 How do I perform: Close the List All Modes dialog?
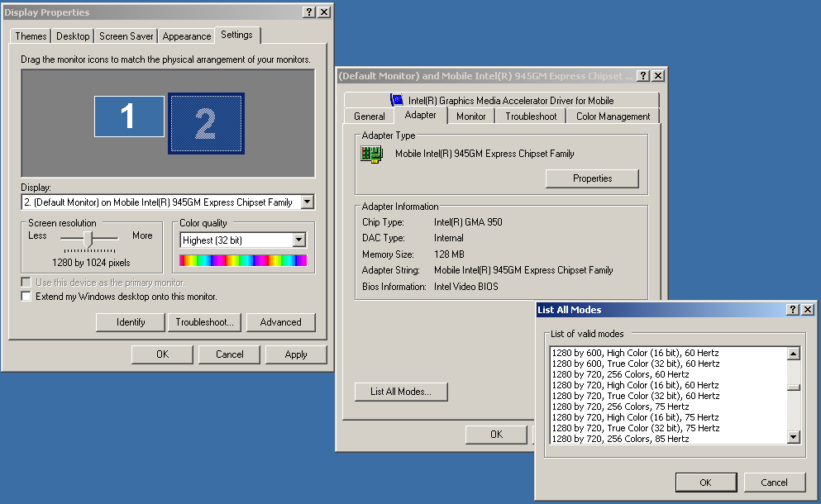click(808, 309)
